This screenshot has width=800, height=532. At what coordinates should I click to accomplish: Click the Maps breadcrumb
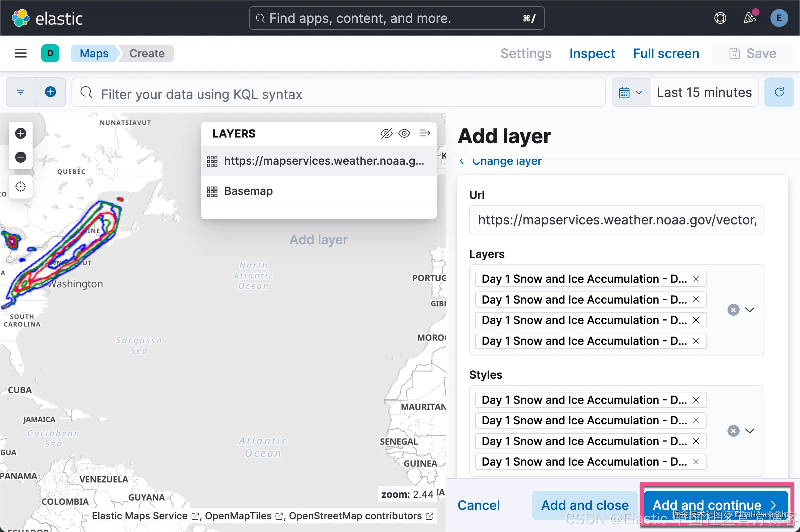tap(94, 53)
